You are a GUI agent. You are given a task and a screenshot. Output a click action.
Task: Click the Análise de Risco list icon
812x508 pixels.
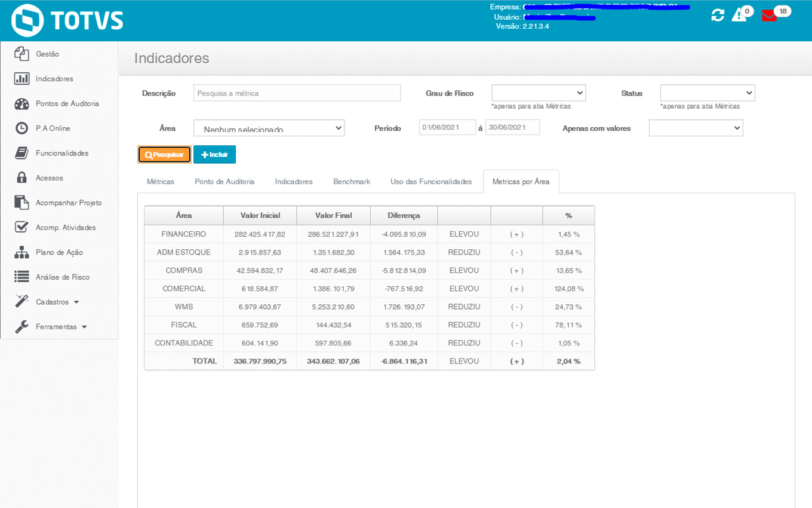coord(21,277)
